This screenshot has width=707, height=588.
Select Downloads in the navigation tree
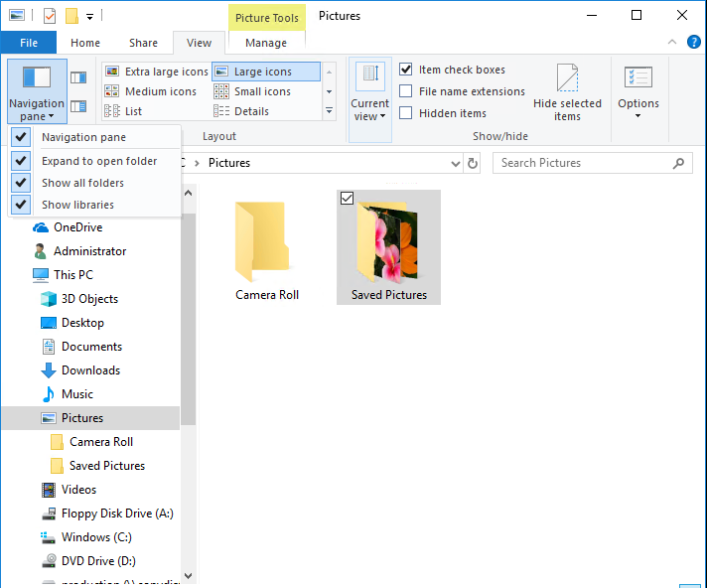(90, 370)
